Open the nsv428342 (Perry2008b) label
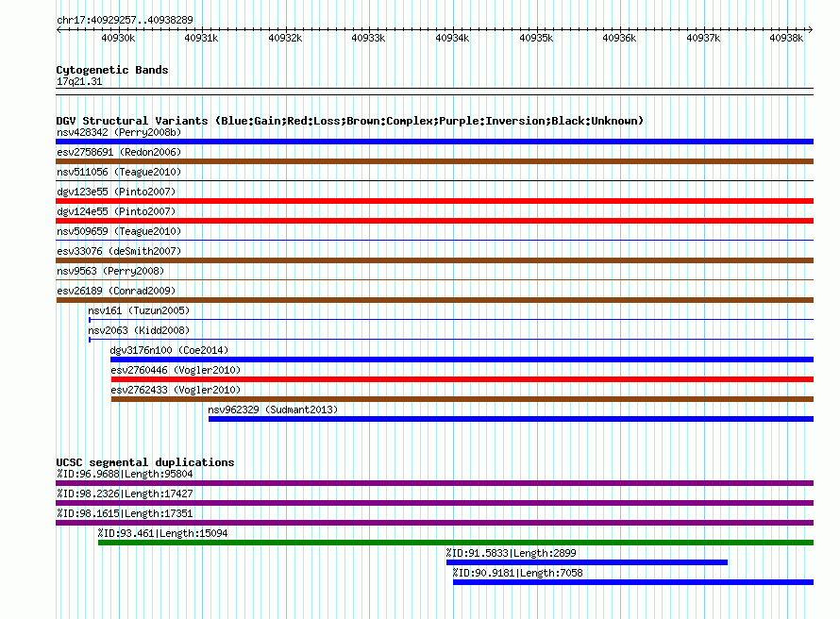This screenshot has width=840, height=619. [x=119, y=132]
